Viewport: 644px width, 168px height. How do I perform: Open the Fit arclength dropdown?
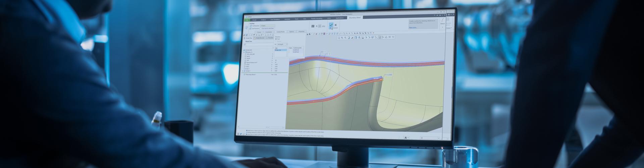point(282,44)
